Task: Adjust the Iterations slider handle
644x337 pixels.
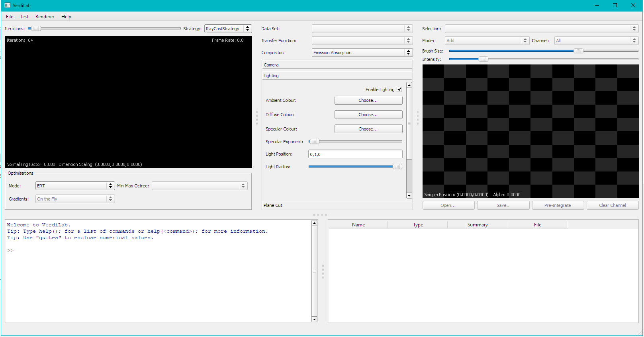Action: pyautogui.click(x=36, y=28)
